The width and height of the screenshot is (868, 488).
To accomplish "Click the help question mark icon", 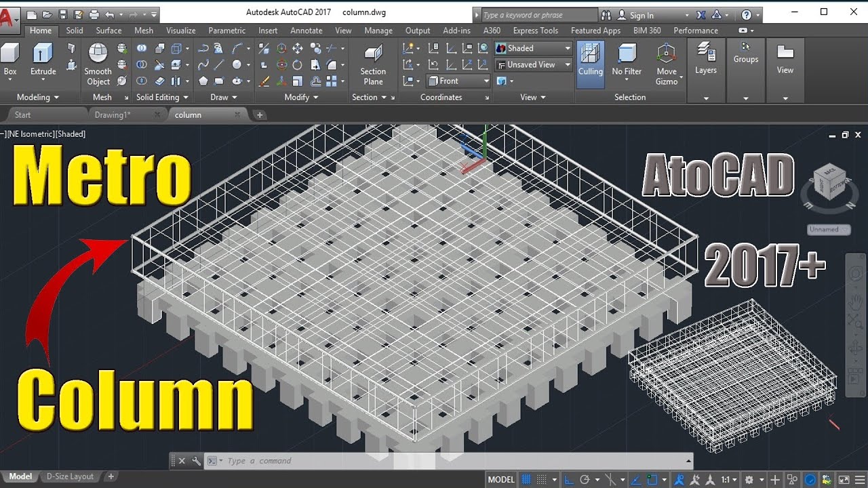I will [747, 15].
